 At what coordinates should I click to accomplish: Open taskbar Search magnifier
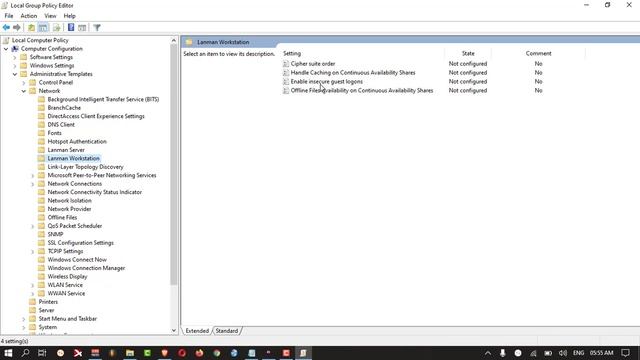(25, 353)
